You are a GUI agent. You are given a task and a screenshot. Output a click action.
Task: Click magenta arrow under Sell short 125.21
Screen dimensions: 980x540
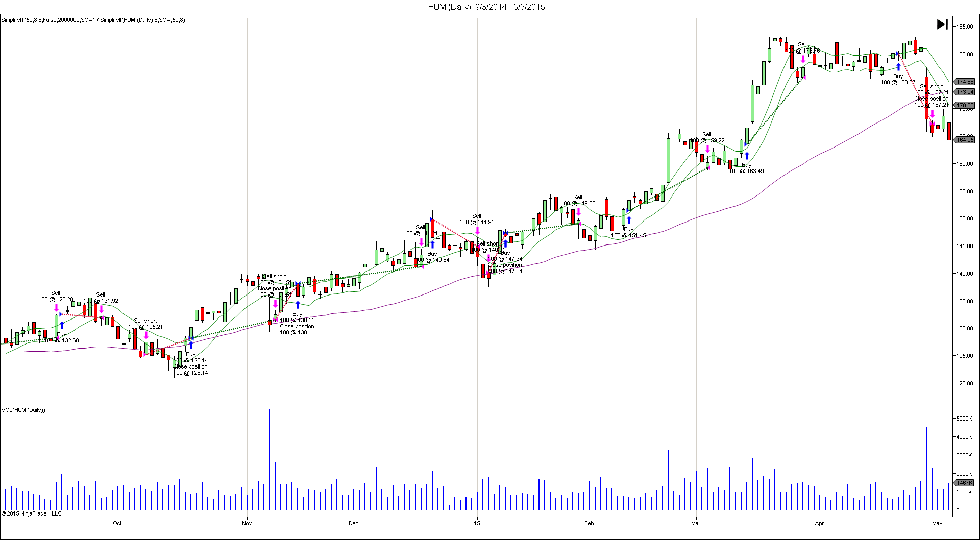click(146, 335)
